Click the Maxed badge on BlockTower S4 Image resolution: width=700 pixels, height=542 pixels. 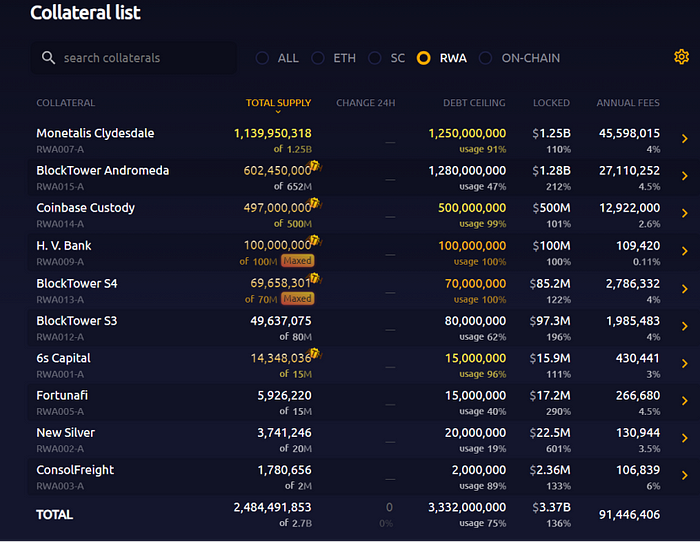pyautogui.click(x=297, y=298)
